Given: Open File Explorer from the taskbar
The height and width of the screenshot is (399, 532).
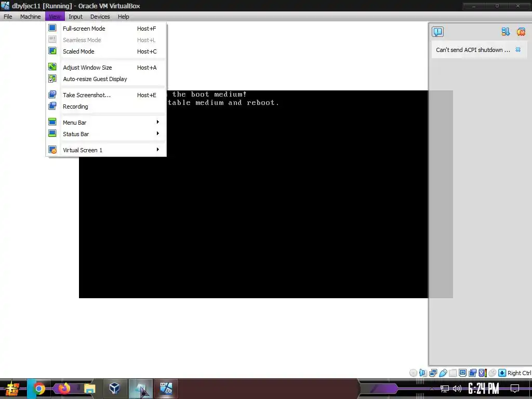Looking at the screenshot, I should (89, 389).
